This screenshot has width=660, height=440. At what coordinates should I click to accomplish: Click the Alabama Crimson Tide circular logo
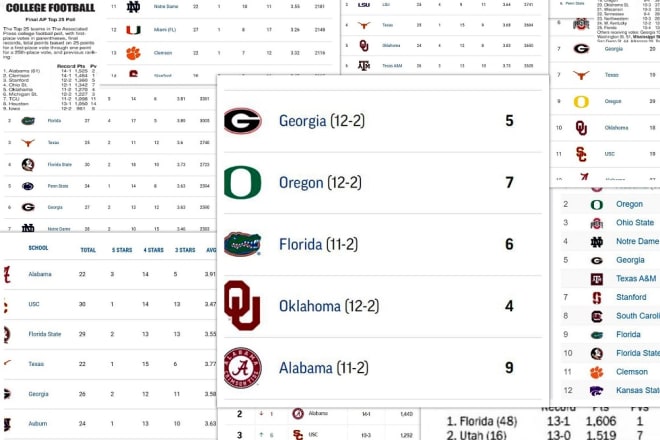coord(242,368)
